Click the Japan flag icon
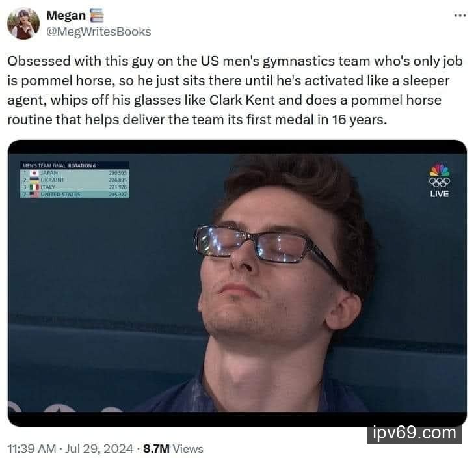 click(34, 173)
